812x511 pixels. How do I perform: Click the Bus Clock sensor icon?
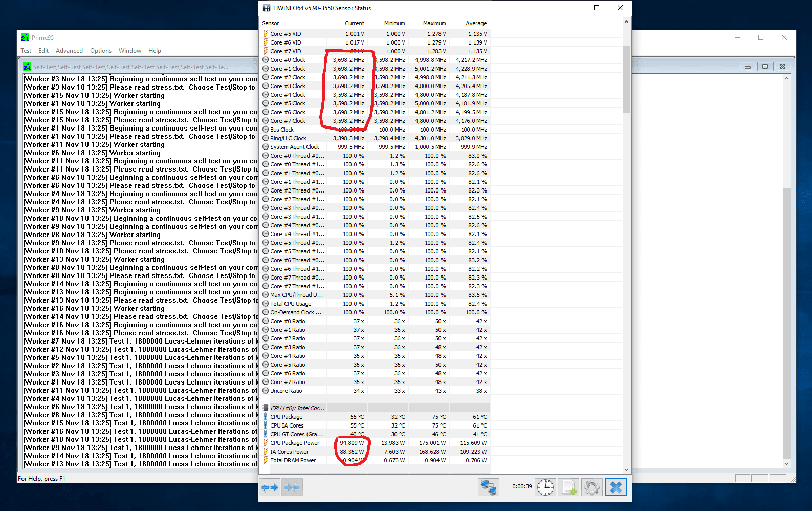pos(266,130)
